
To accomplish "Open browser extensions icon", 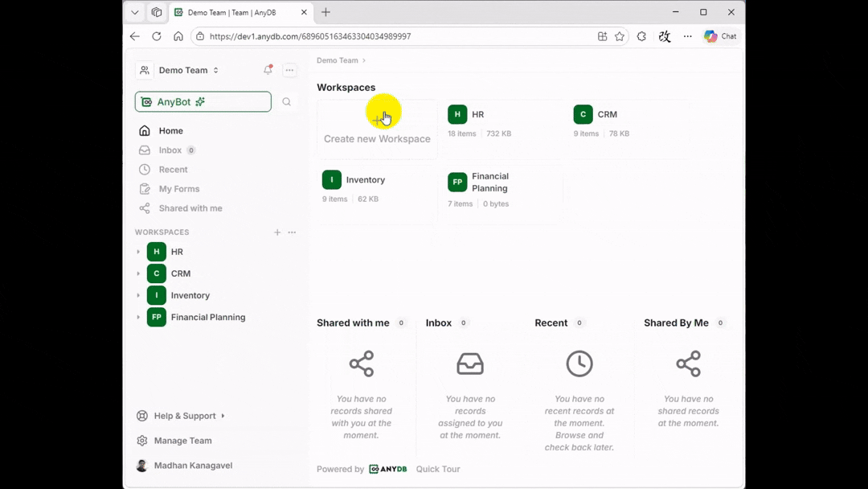I will 641,36.
